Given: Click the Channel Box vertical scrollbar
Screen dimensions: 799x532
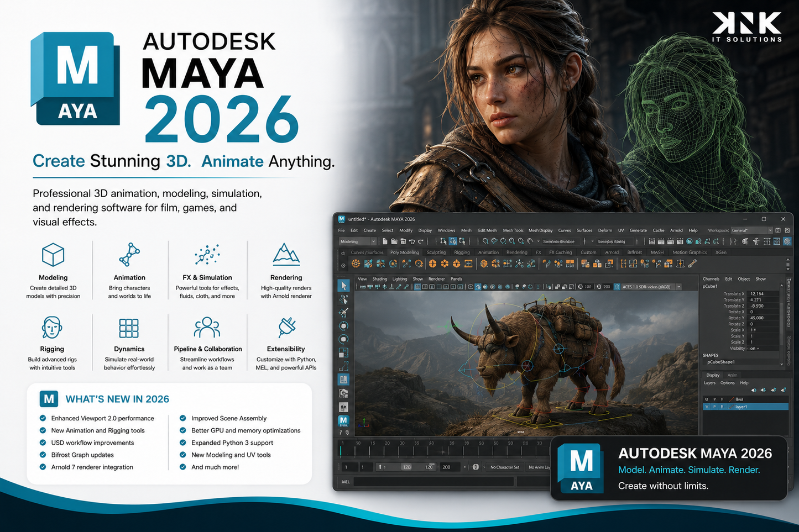Looking at the screenshot, I should click(x=782, y=326).
